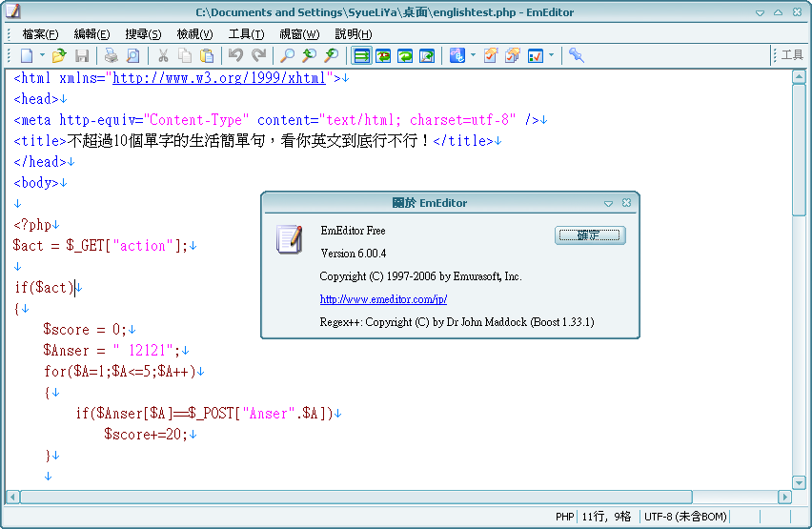The image size is (812, 529).
Task: Open the 搜尋(S) menu
Action: pos(144,34)
